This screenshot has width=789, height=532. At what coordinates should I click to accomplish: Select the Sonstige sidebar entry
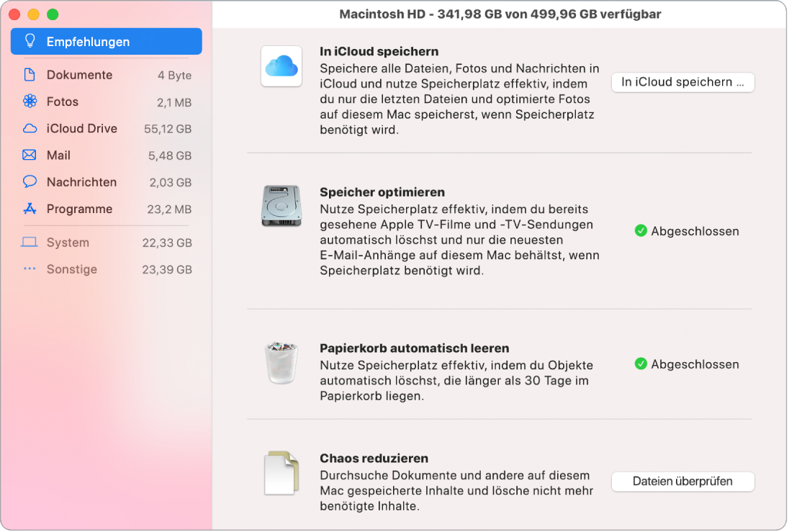(71, 269)
